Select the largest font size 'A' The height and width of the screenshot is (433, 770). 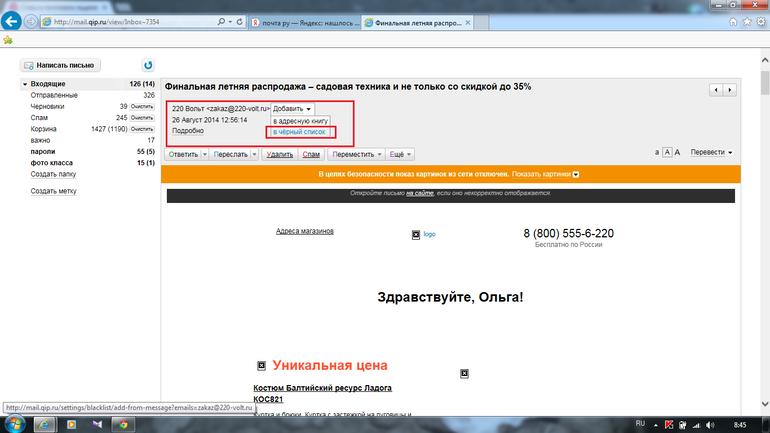pyautogui.click(x=677, y=153)
